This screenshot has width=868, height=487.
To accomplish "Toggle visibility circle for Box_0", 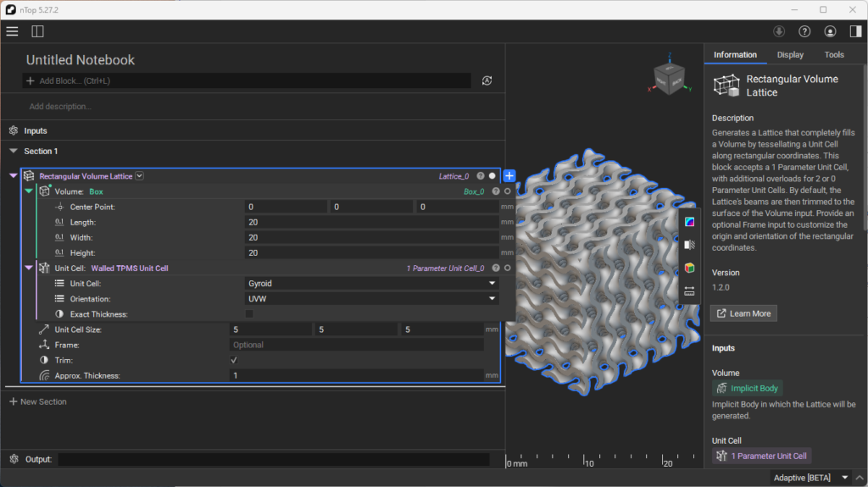I will 507,191.
